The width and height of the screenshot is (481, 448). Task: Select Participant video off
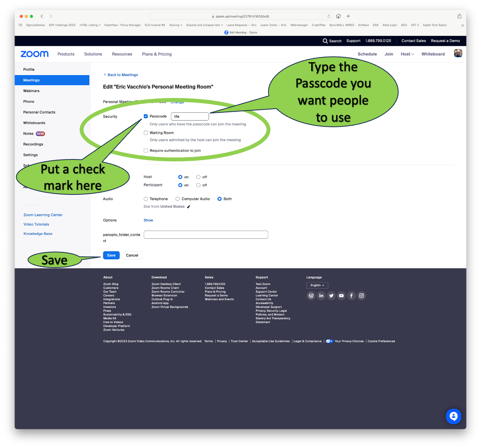coord(198,185)
